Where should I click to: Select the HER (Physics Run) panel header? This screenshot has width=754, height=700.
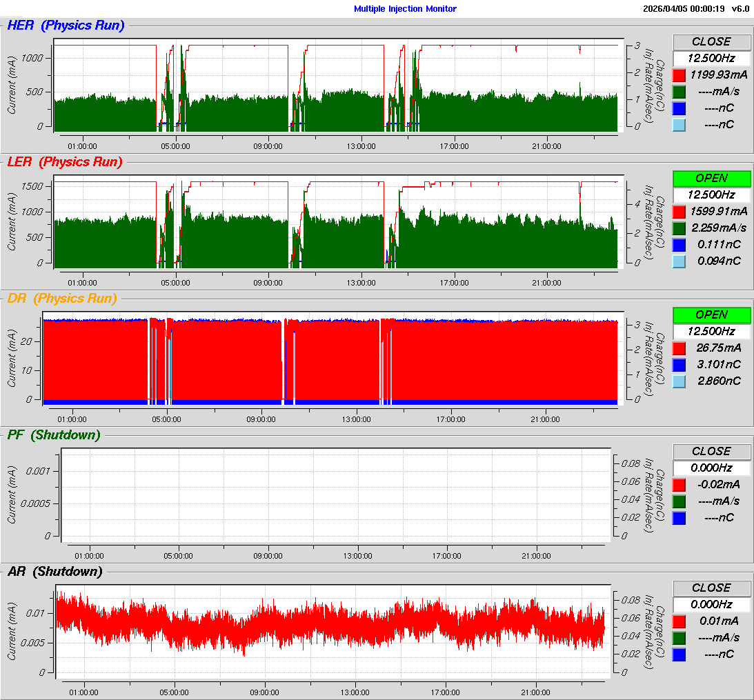(66, 26)
